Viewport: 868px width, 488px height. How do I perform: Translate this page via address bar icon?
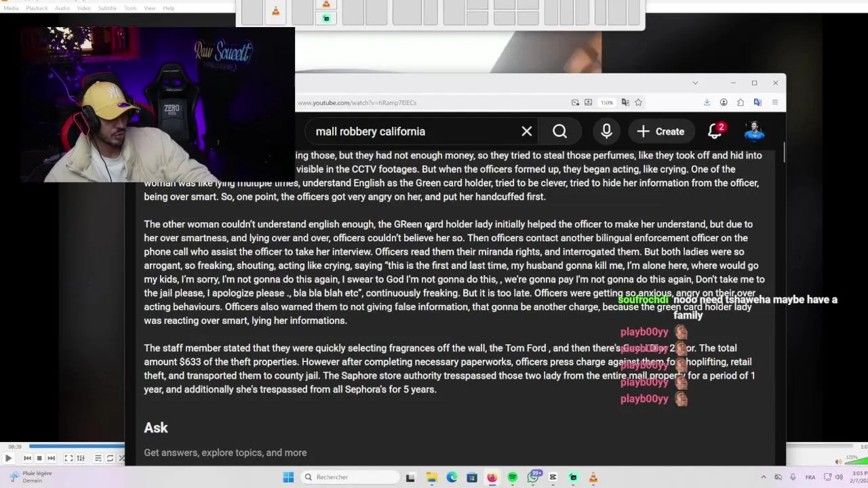[x=625, y=102]
